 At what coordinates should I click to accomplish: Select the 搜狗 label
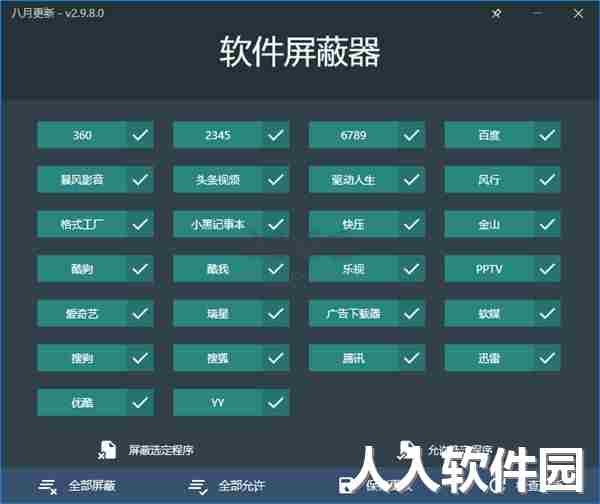click(x=82, y=358)
